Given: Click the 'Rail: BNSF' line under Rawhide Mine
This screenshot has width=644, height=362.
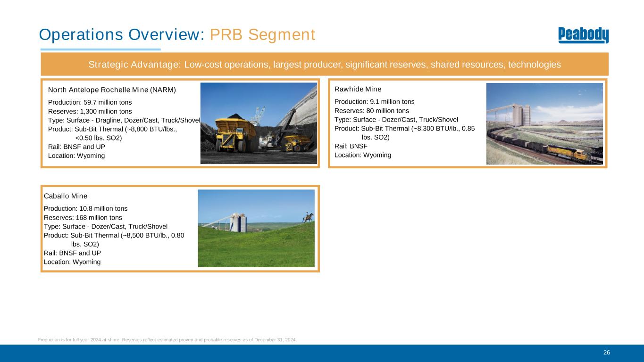Looking at the screenshot, I should tap(351, 146).
